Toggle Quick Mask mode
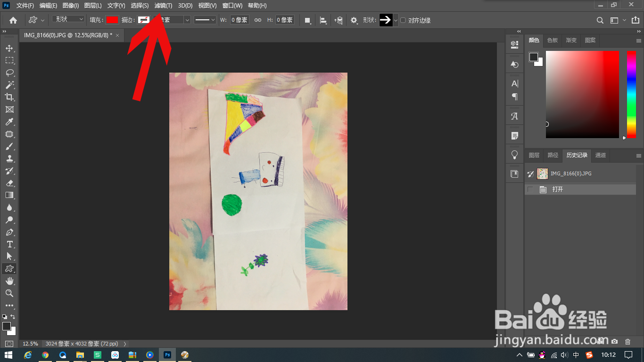 click(x=9, y=344)
